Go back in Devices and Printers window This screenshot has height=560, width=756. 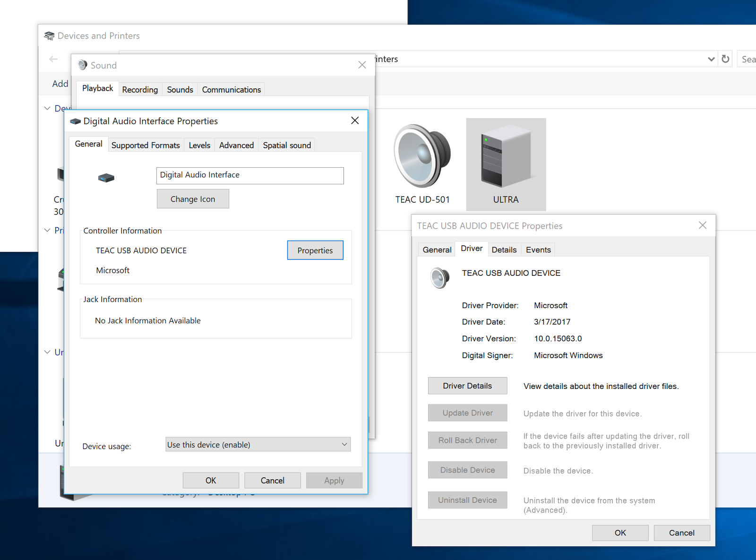(53, 59)
